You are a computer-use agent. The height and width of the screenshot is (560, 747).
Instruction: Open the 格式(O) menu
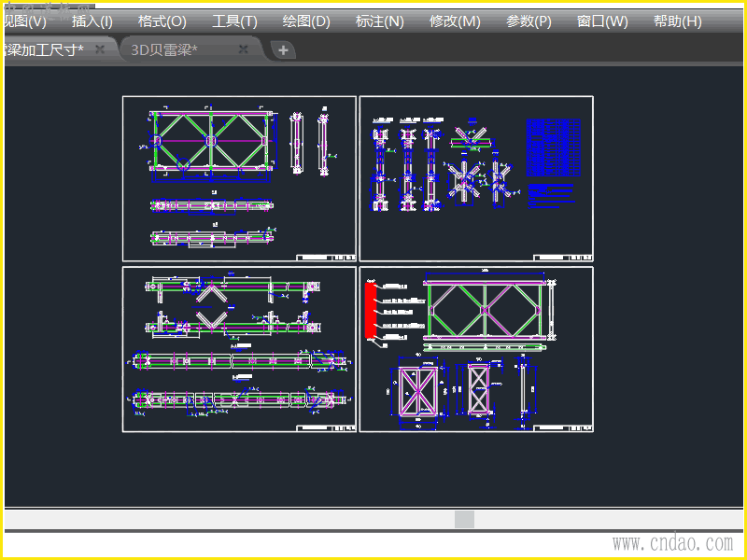pyautogui.click(x=162, y=21)
